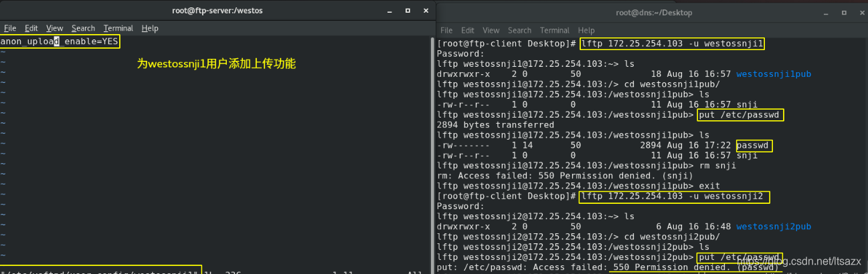The width and height of the screenshot is (868, 274).
Task: Open File menu in ftp-server terminal
Action: [10, 28]
